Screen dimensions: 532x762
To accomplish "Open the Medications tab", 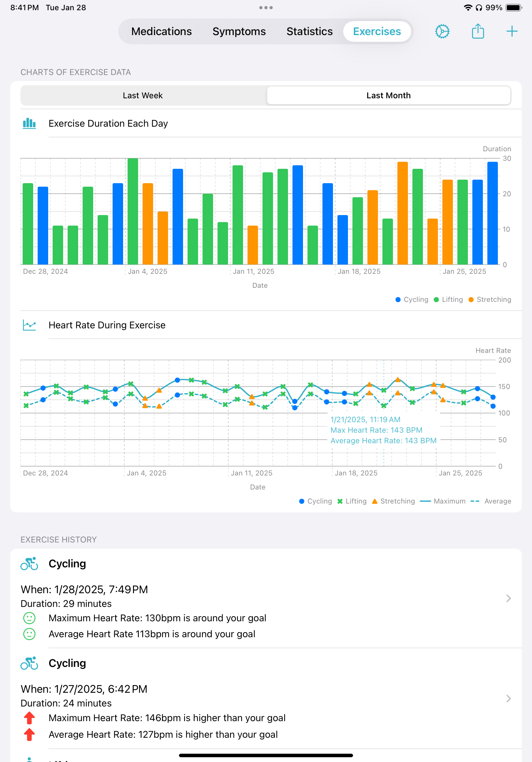I will 161,31.
